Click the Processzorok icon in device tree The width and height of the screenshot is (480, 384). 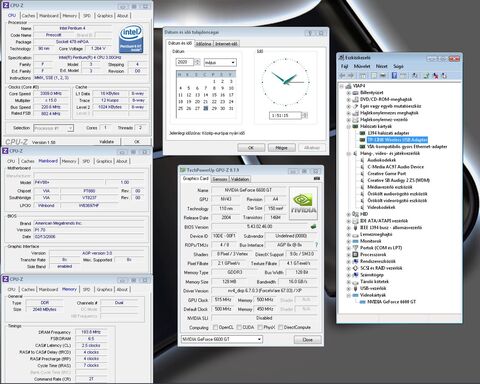point(355,254)
